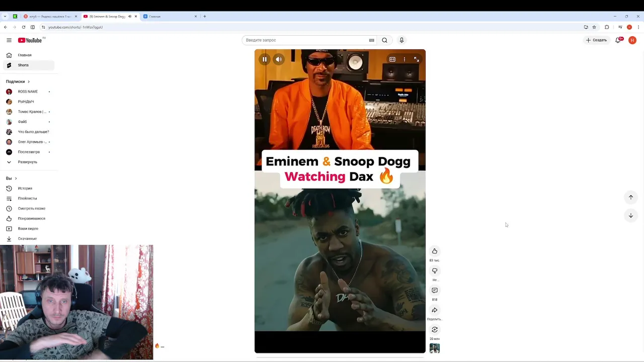Open Послезавтра channel subscription
Image resolution: width=644 pixels, height=362 pixels.
tap(29, 152)
